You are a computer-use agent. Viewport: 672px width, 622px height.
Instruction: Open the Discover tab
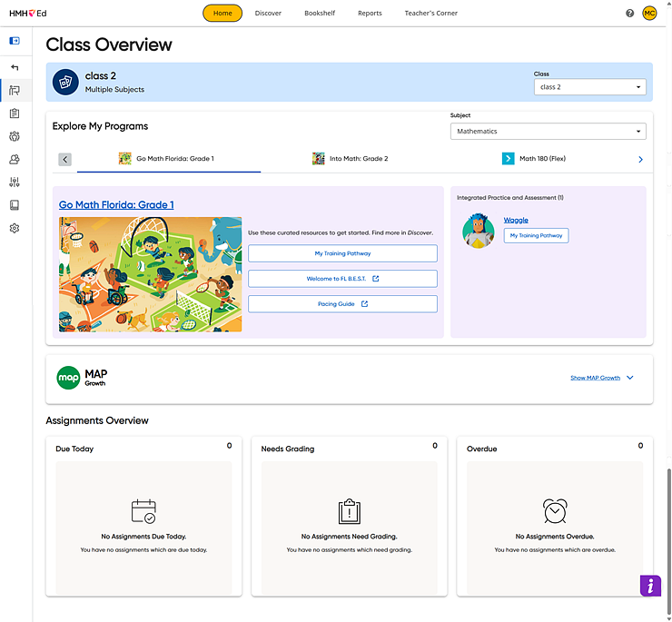click(x=268, y=14)
